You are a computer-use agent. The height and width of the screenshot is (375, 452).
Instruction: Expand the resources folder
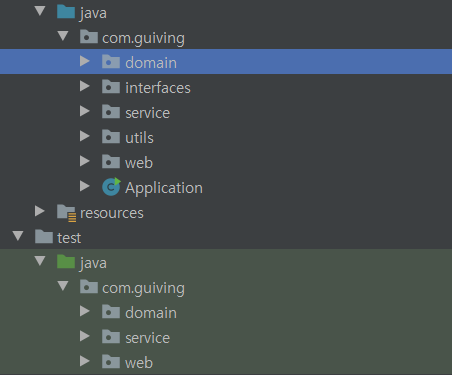coord(40,211)
